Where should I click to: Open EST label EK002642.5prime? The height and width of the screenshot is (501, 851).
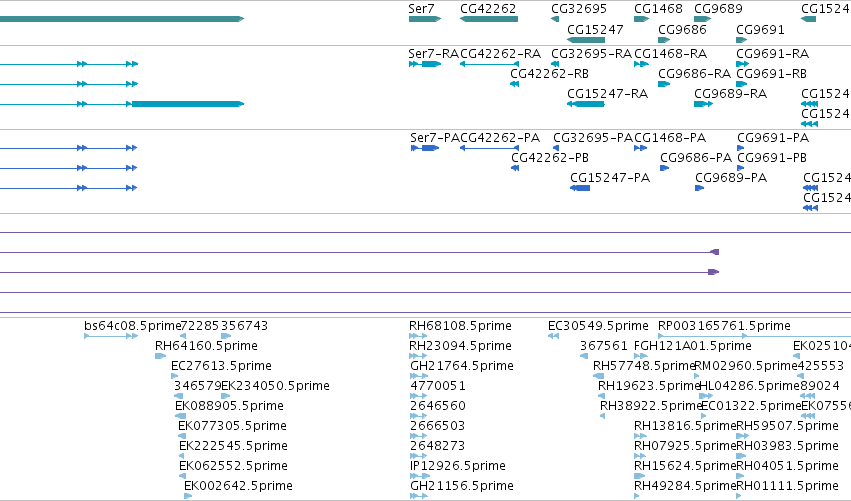pos(238,486)
